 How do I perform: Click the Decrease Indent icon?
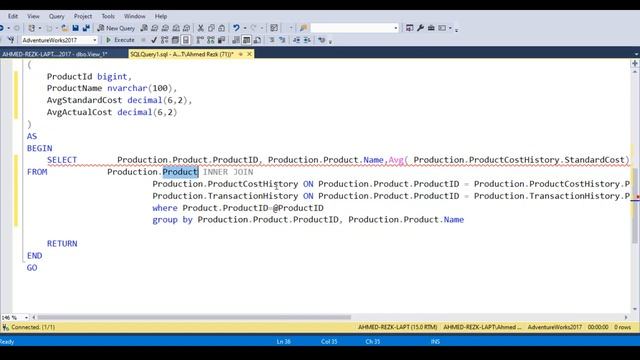[297, 40]
